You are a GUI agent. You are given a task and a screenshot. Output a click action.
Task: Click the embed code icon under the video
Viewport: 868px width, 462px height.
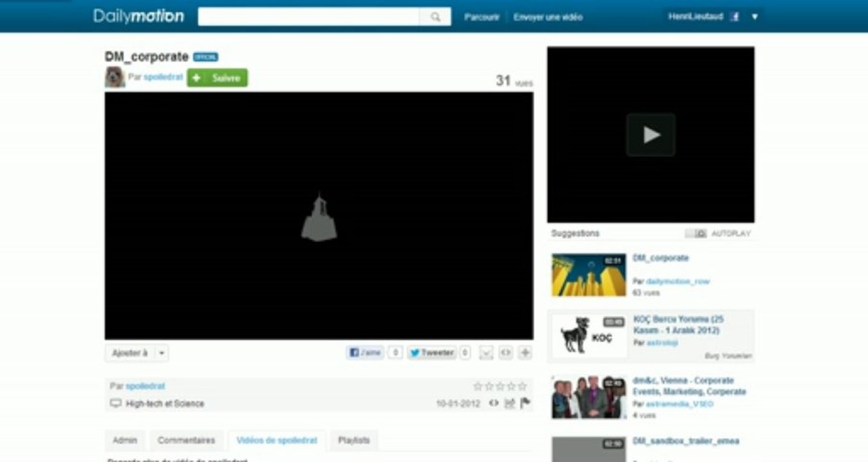point(506,352)
